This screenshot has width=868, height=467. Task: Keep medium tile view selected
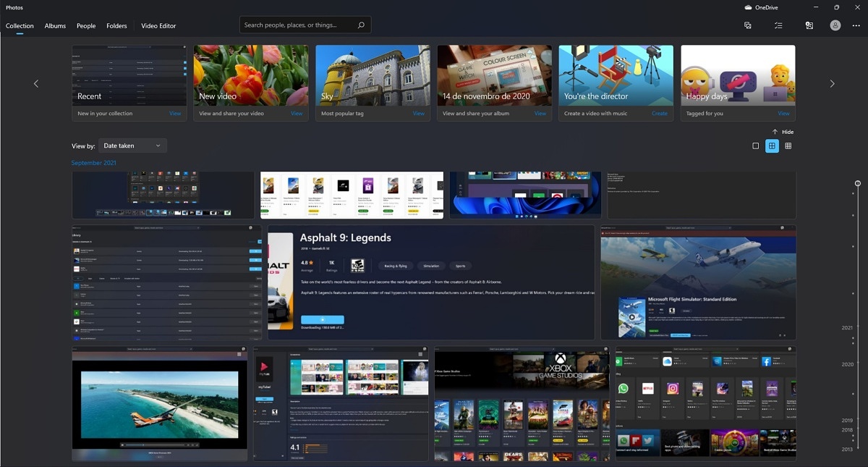[x=772, y=146]
